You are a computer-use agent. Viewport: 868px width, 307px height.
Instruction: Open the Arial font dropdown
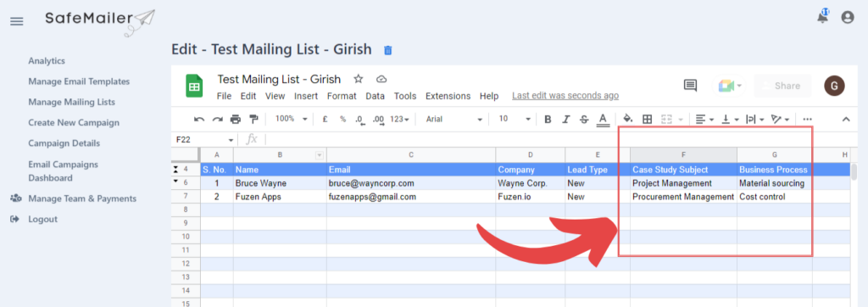pyautogui.click(x=454, y=119)
